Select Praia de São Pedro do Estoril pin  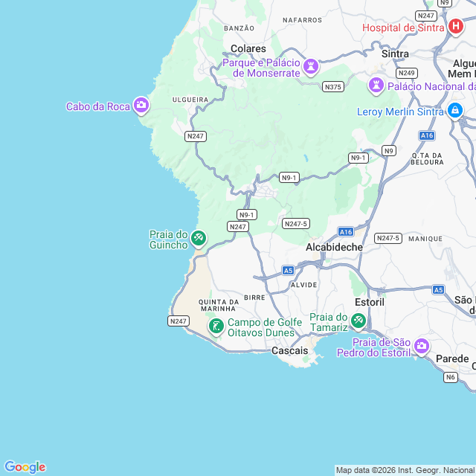tap(422, 347)
